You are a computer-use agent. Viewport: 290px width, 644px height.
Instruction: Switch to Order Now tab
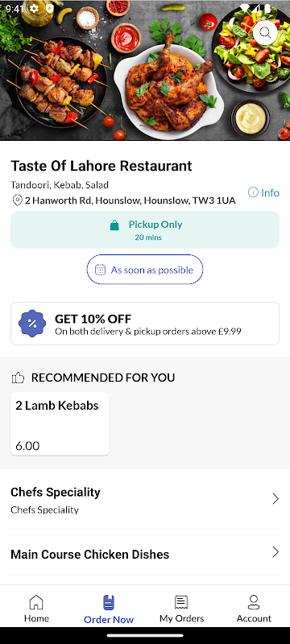(x=109, y=609)
